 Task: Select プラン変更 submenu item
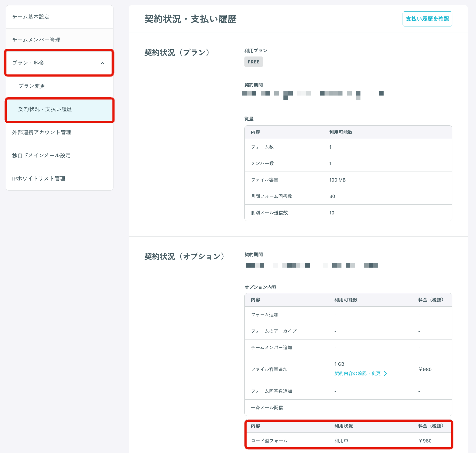point(32,86)
